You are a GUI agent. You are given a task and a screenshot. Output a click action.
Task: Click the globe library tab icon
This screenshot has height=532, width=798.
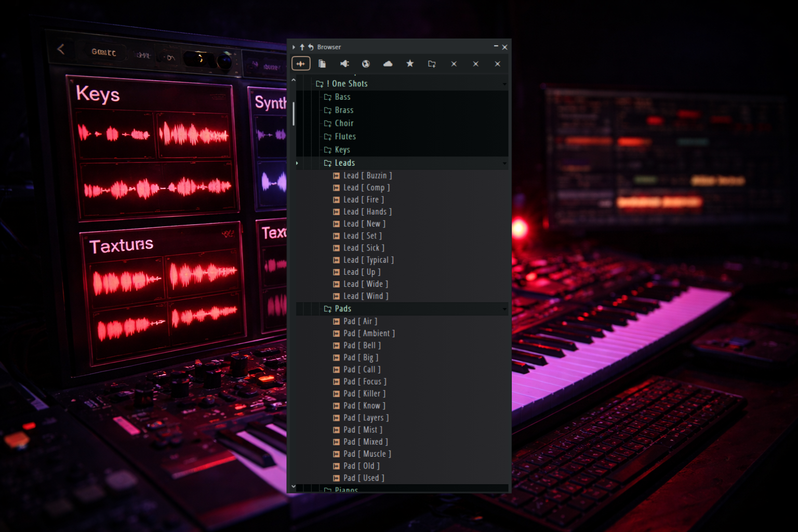pos(366,63)
